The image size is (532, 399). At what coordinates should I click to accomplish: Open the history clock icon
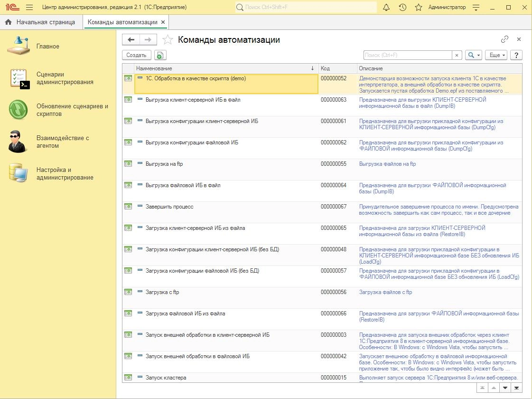[402, 8]
